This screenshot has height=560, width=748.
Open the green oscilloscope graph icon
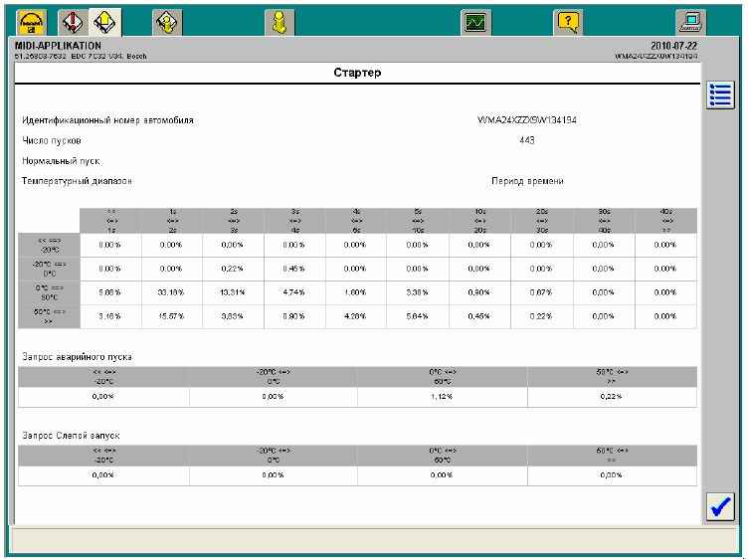coord(475,23)
